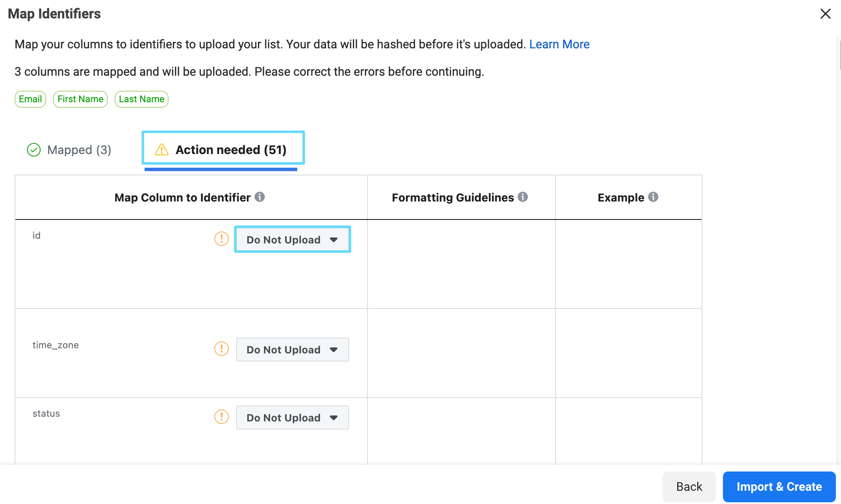Switch to the Mapped (3) tab
Image resolution: width=841 pixels, height=504 pixels.
(x=79, y=150)
